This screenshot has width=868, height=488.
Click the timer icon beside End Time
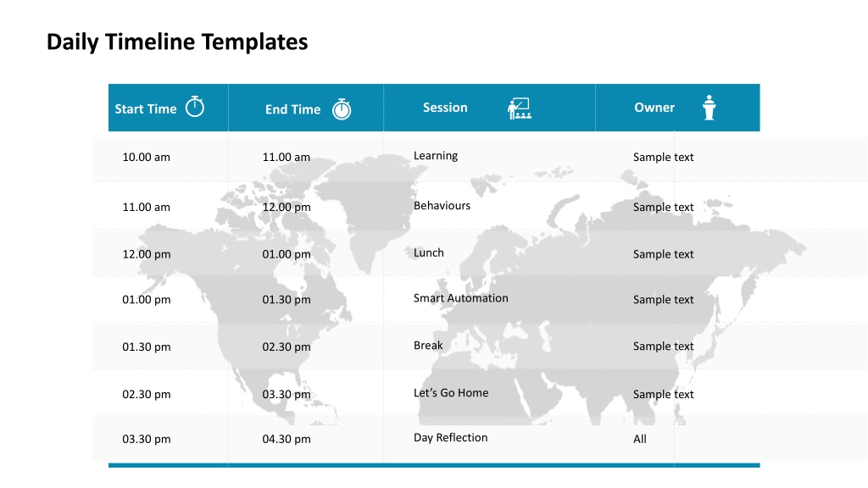pos(342,109)
